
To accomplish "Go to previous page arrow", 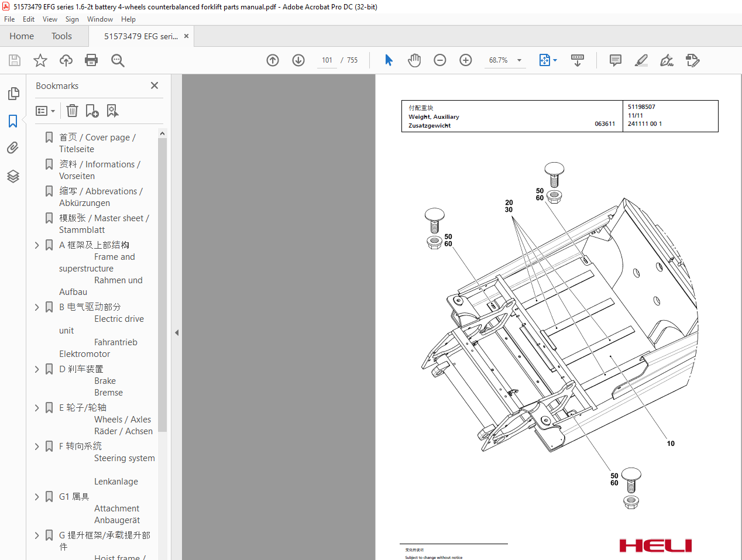I will (x=273, y=60).
